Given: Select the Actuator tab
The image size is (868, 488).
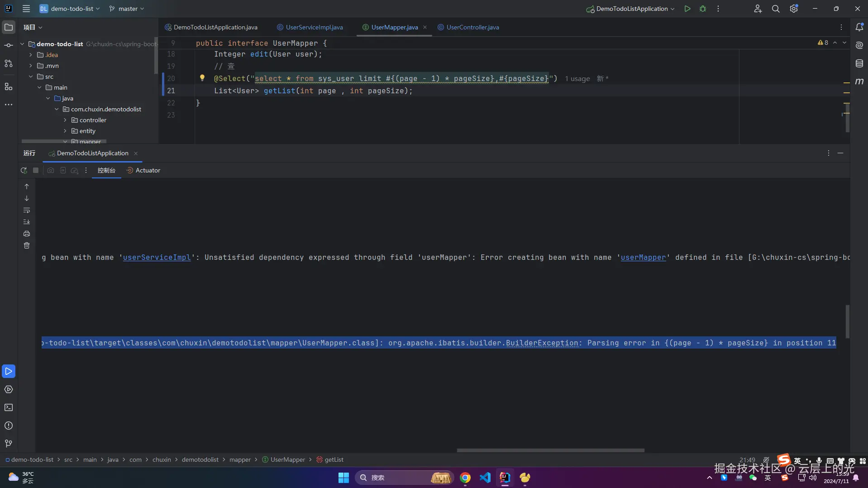Looking at the screenshot, I should pyautogui.click(x=143, y=170).
